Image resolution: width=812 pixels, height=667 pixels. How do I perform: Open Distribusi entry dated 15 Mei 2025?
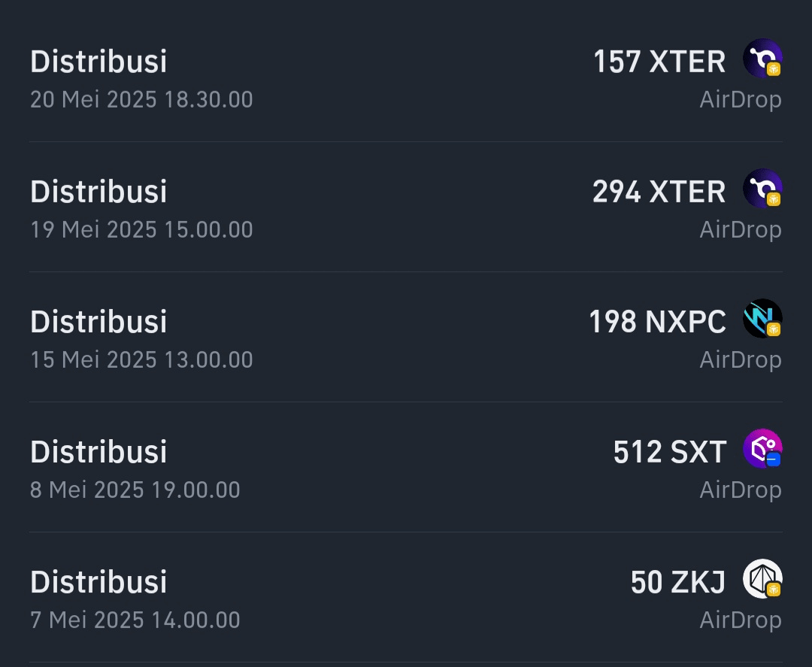[x=406, y=337]
